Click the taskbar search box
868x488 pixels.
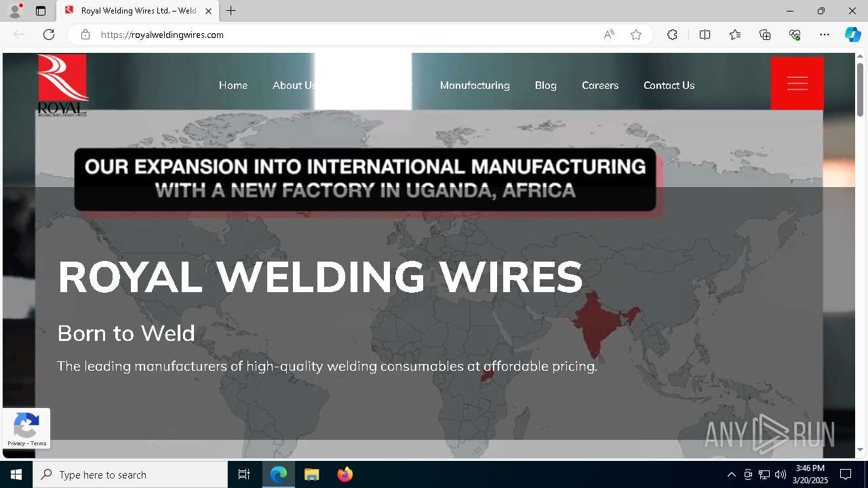click(x=130, y=474)
